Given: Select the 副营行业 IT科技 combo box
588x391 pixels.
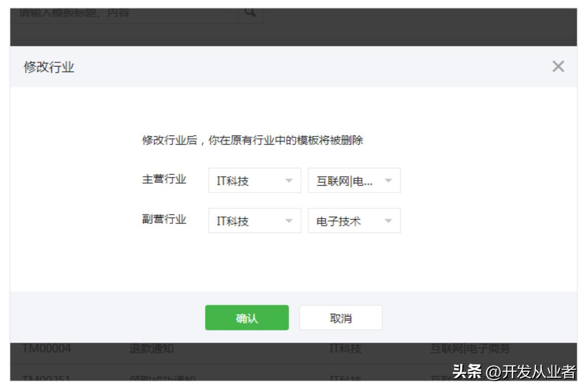Looking at the screenshot, I should (x=254, y=221).
